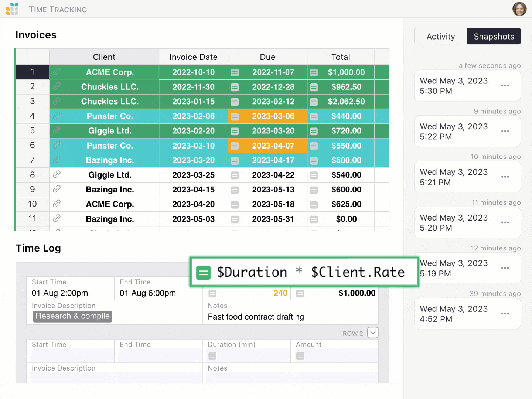Open the options menu on the 4:52 PM snapshot
Screen dimensions: 532x399
pyautogui.click(x=505, y=314)
